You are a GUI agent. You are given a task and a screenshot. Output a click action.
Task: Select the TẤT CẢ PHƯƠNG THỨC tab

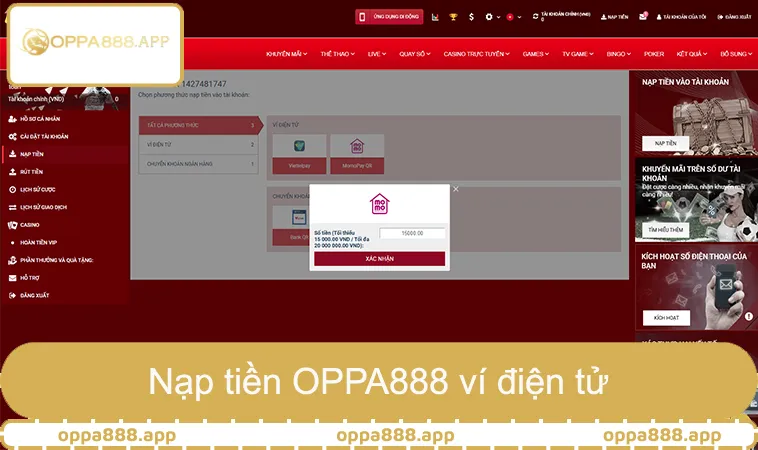tap(199, 125)
